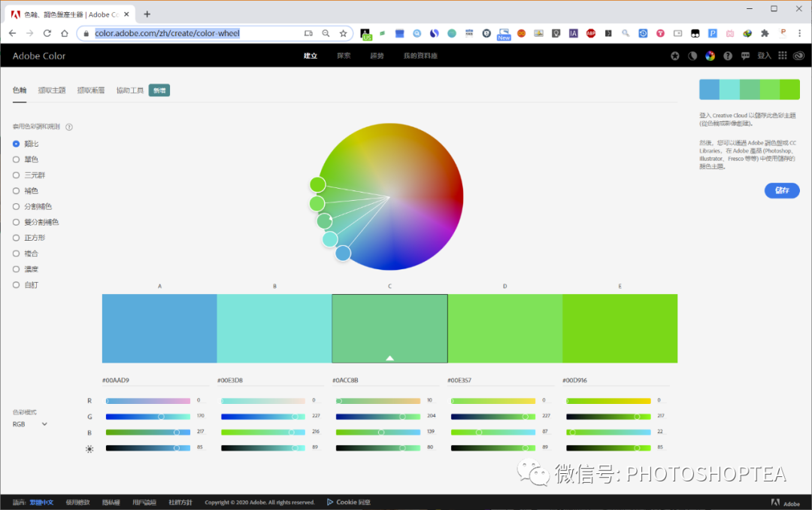Image resolution: width=812 pixels, height=510 pixels.
Task: Switch to the 擷取漸層 tab
Action: click(x=91, y=90)
